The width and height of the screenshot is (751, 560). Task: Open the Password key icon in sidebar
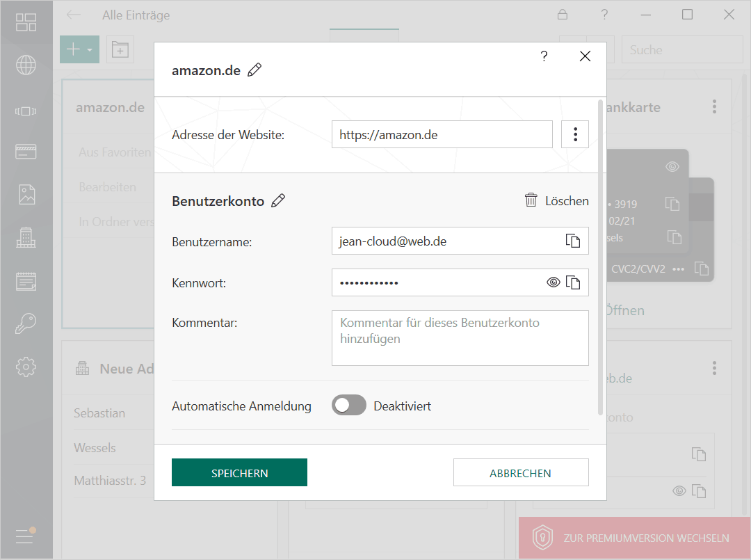[26, 323]
